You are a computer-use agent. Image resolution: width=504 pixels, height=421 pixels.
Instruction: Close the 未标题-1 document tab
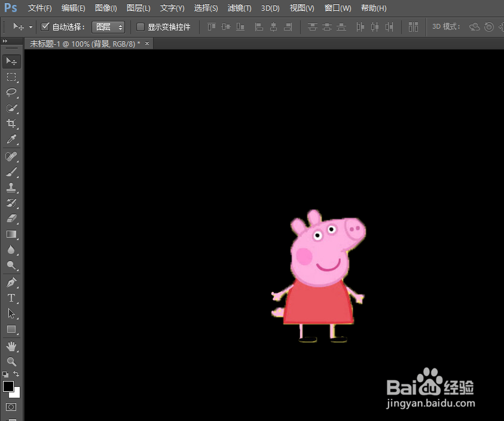(x=147, y=43)
